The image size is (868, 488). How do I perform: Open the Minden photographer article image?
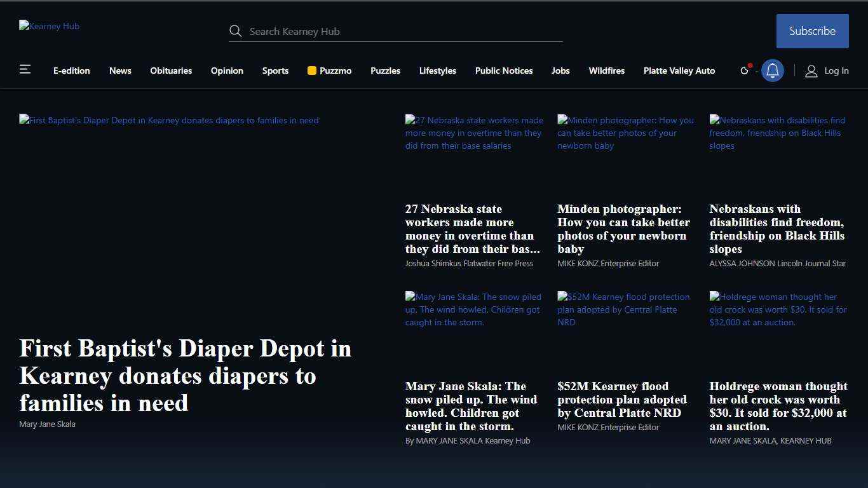[626, 133]
